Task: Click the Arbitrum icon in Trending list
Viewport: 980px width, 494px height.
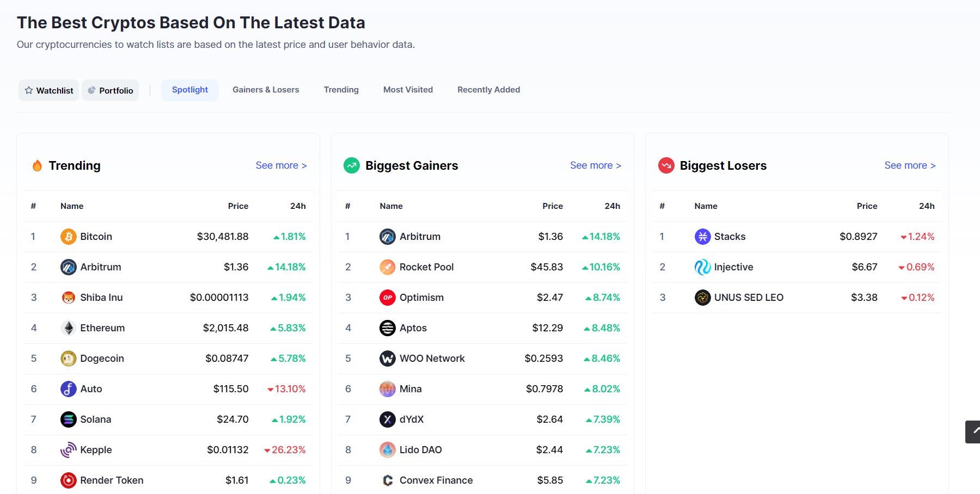Action: pos(68,267)
